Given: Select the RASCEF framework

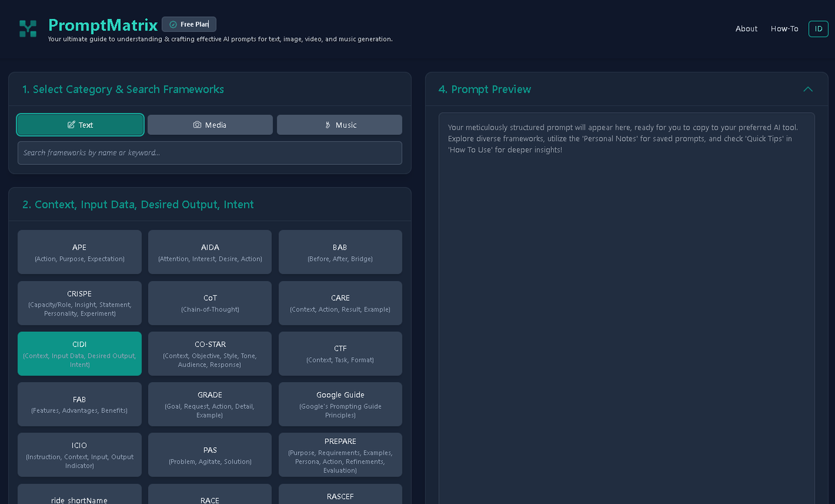Looking at the screenshot, I should 340,496.
